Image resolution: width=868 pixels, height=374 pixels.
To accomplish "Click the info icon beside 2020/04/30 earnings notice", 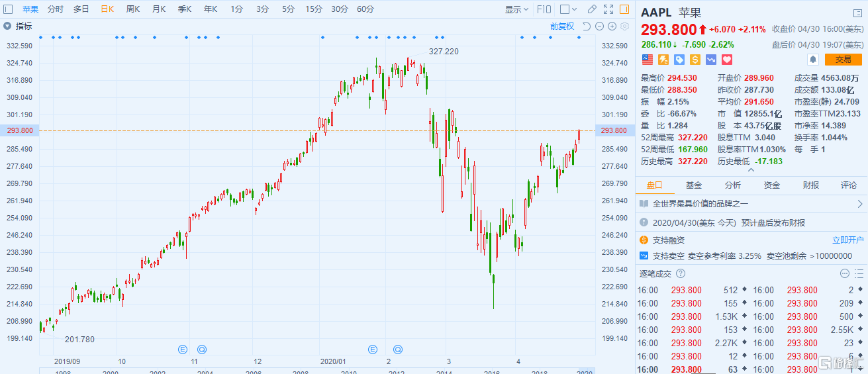I will point(644,222).
